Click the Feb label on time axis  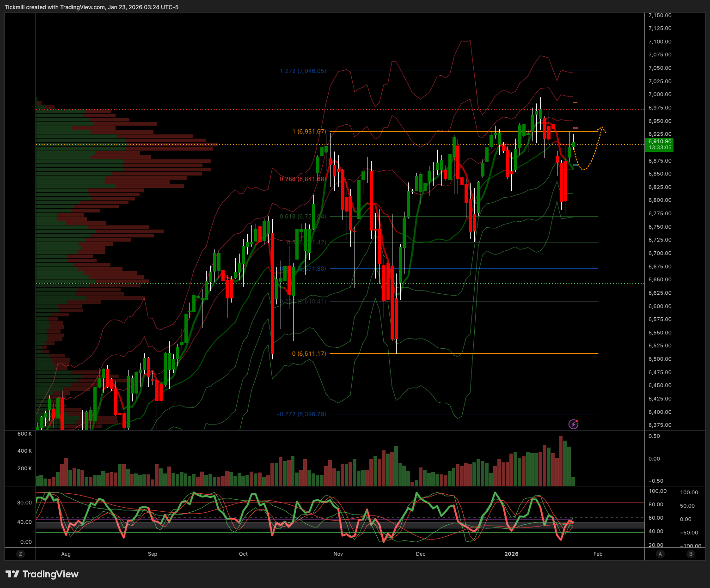pos(598,554)
